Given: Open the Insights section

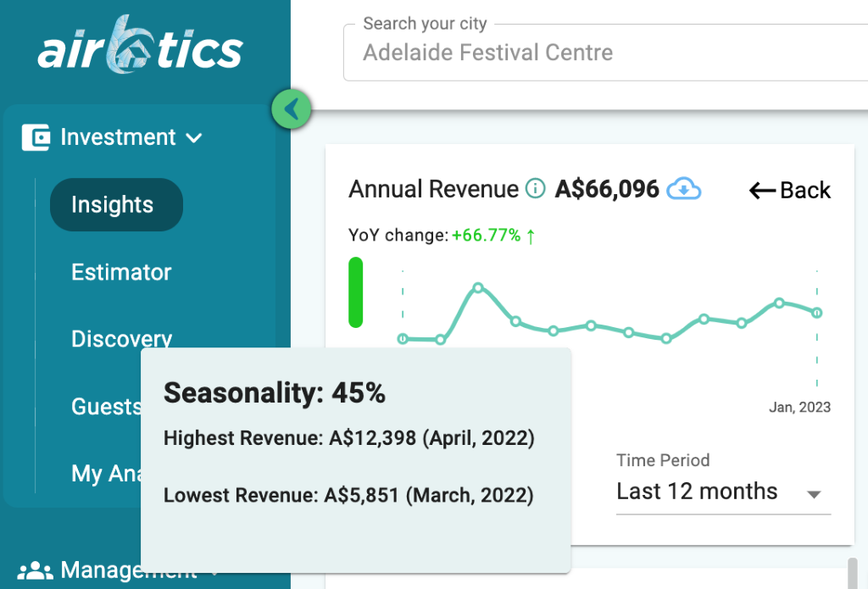Looking at the screenshot, I should pyautogui.click(x=116, y=205).
